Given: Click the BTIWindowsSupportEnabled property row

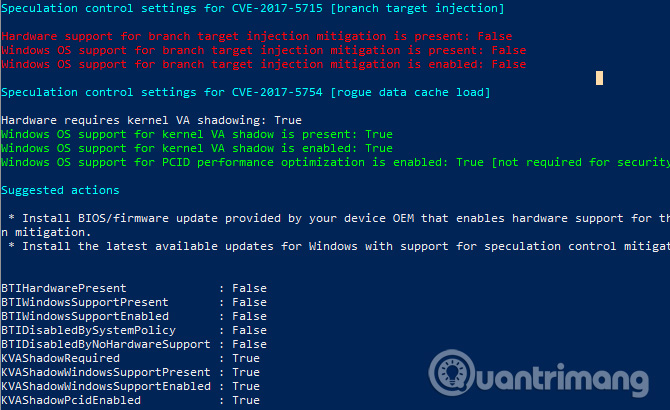Looking at the screenshot, I should click(x=134, y=316).
